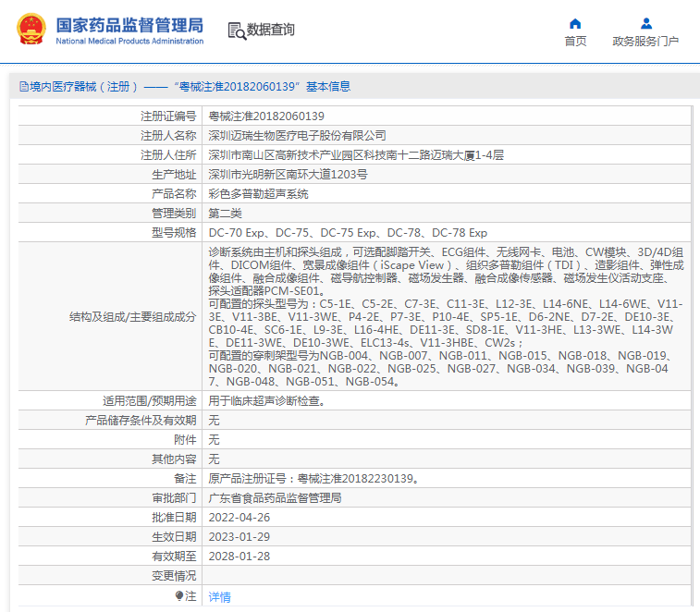The height and width of the screenshot is (612, 700).
Task: Click 无 value in 附件 row
Action: [x=214, y=440]
